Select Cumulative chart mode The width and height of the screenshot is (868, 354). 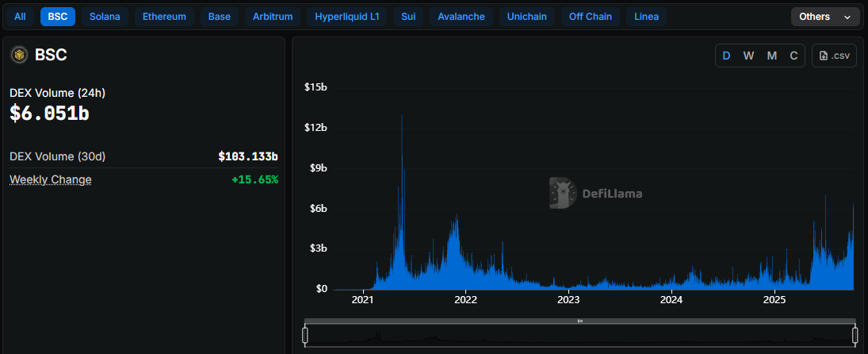click(793, 56)
